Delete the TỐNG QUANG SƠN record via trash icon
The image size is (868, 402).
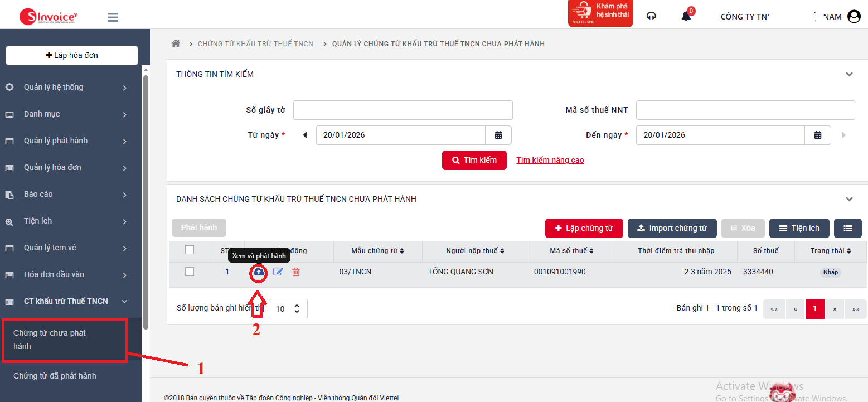[x=296, y=272]
